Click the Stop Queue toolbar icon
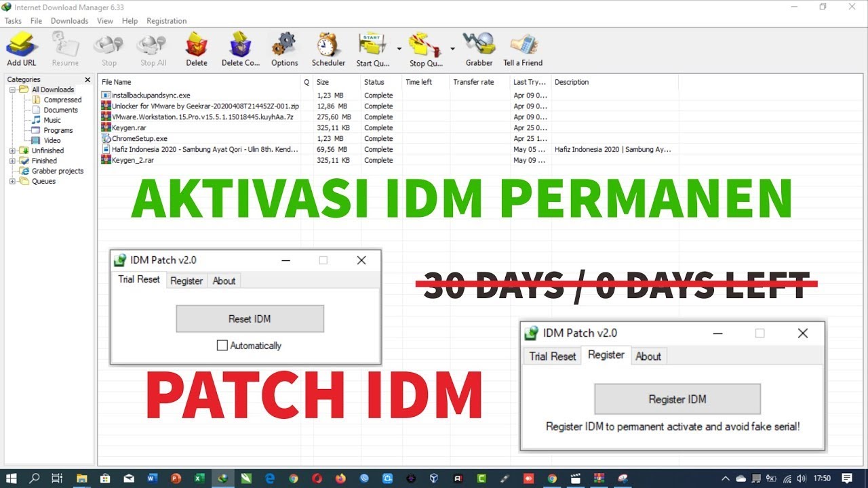The image size is (868, 488). 426,49
